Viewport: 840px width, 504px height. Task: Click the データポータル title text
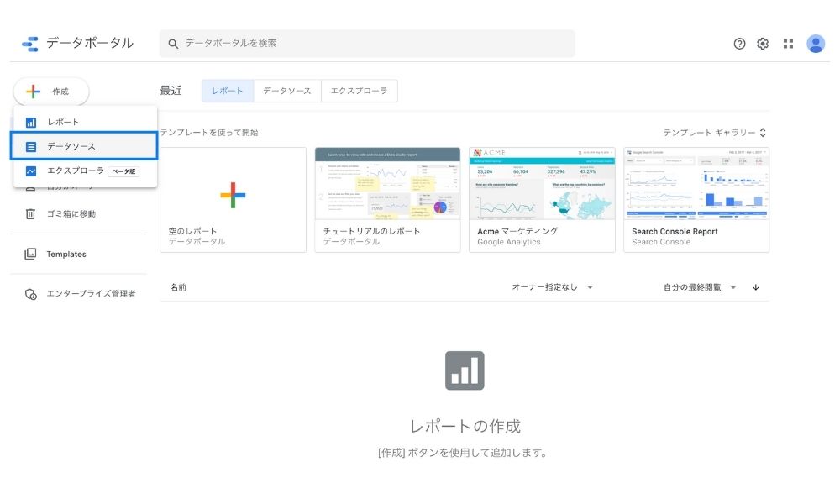coord(90,44)
